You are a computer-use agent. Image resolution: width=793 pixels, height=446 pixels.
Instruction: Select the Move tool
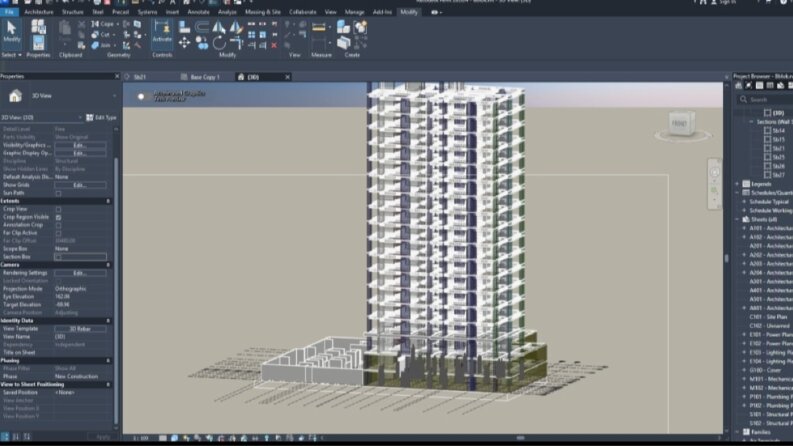(185, 43)
